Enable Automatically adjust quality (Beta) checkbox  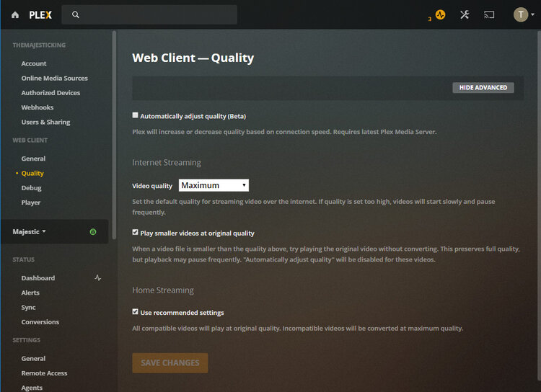point(136,115)
